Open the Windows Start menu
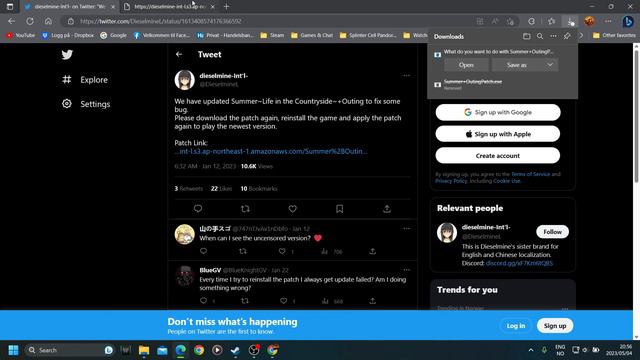The height and width of the screenshot is (360, 640). pyautogui.click(x=13, y=350)
